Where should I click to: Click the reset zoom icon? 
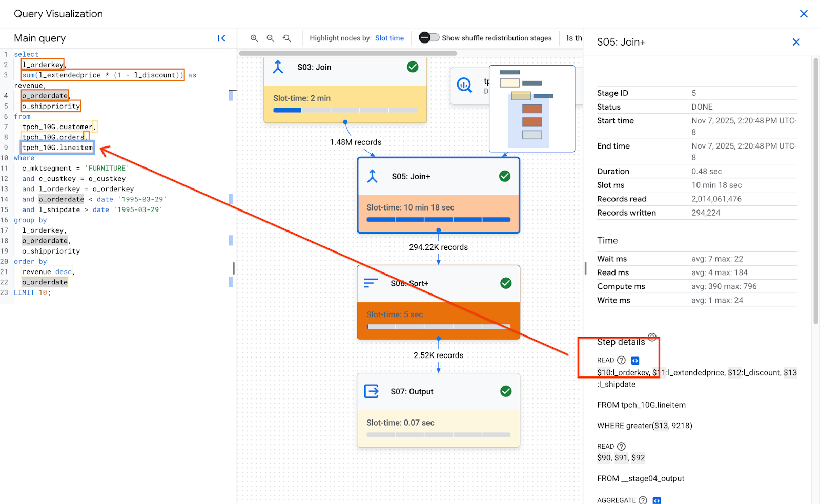click(x=286, y=38)
